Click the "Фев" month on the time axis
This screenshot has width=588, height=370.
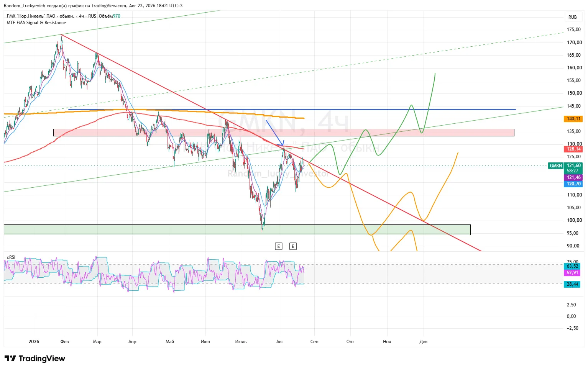[65, 342]
